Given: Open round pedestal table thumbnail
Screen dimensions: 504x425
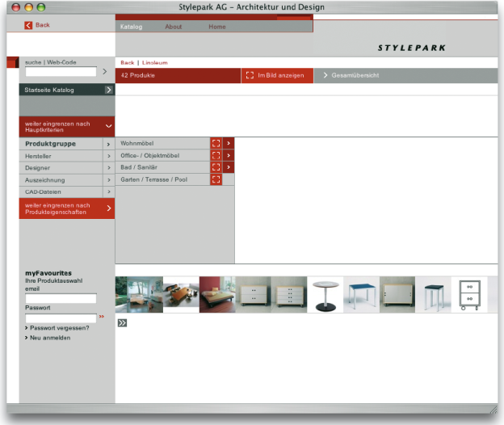Looking at the screenshot, I should (325, 294).
